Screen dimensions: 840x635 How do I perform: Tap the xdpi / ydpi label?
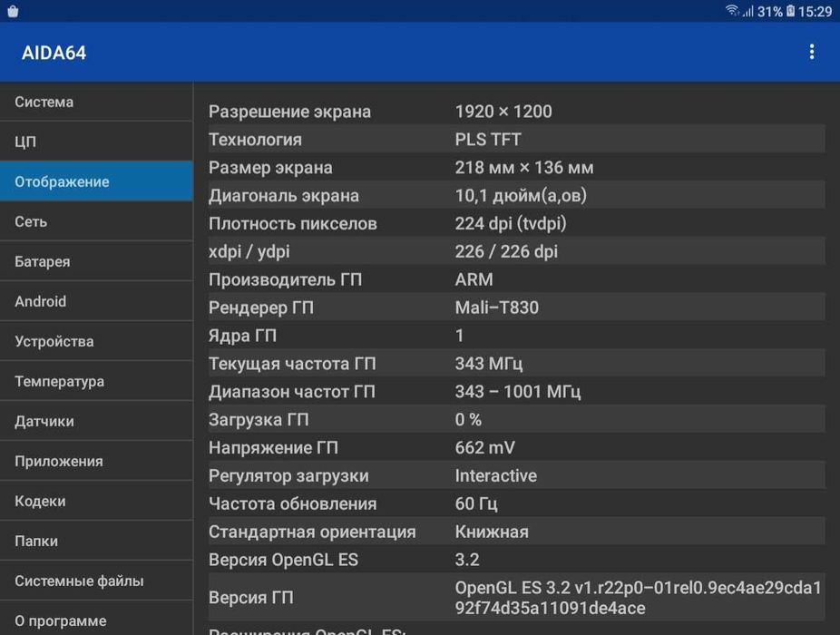pyautogui.click(x=249, y=251)
